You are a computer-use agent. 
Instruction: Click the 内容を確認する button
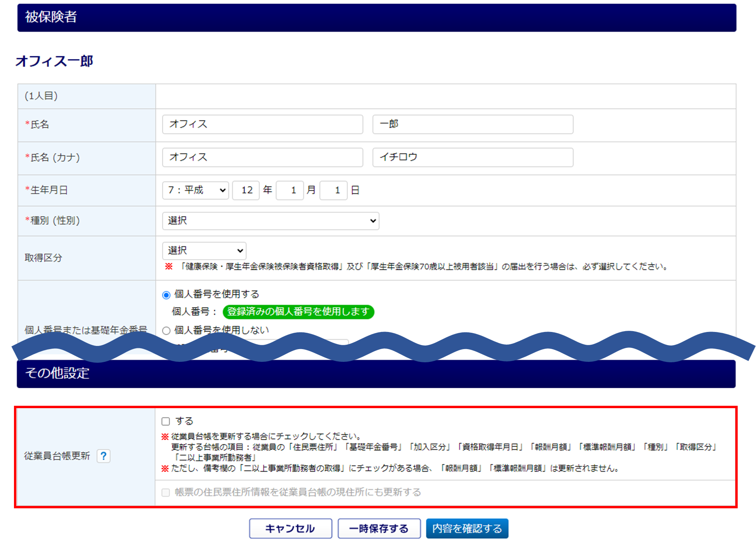[467, 528]
